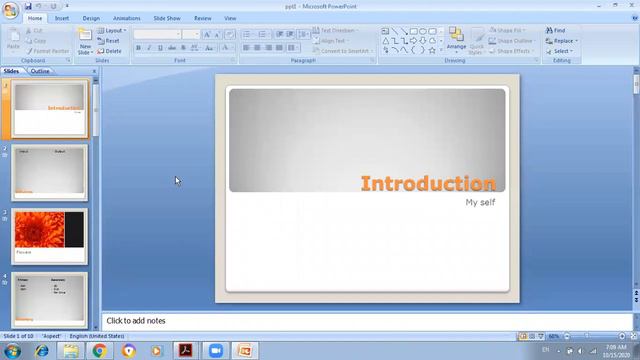The image size is (640, 360).
Task: Select the Arrow line shape
Action: (404, 31)
